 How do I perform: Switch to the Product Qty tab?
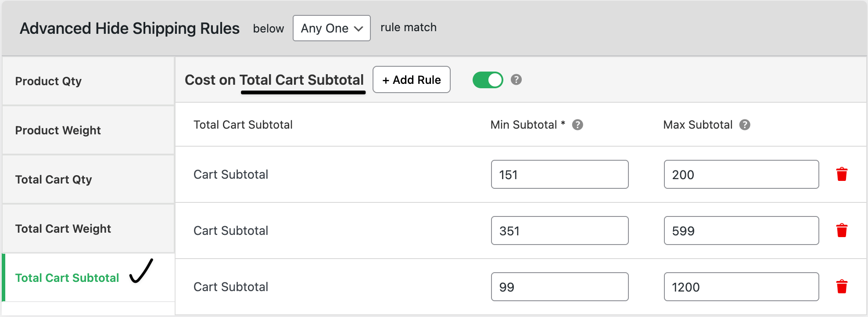pyautogui.click(x=48, y=81)
